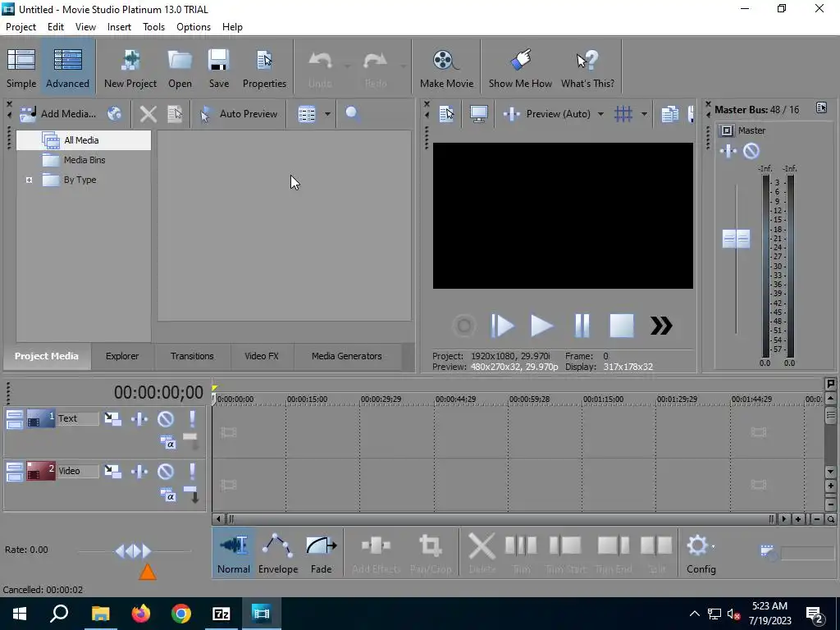Viewport: 840px width, 630px height.
Task: Toggle Make Compositing Child on Video track
Action: 191,494
